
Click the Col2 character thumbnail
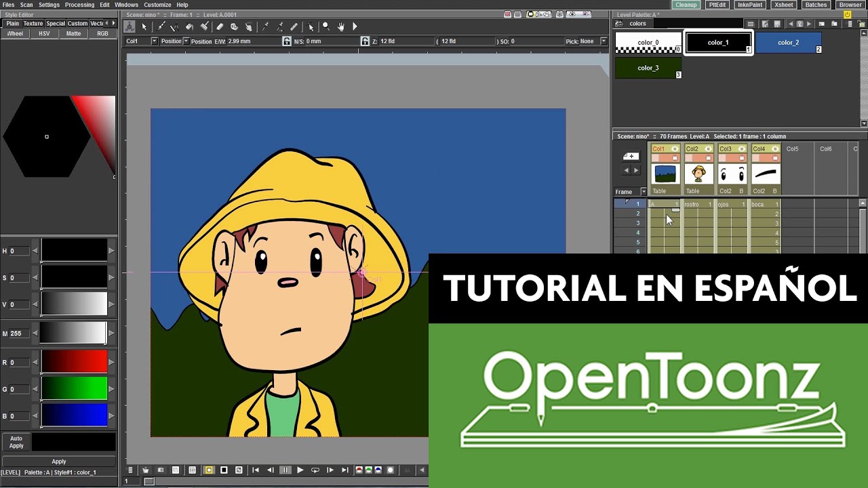click(x=698, y=174)
